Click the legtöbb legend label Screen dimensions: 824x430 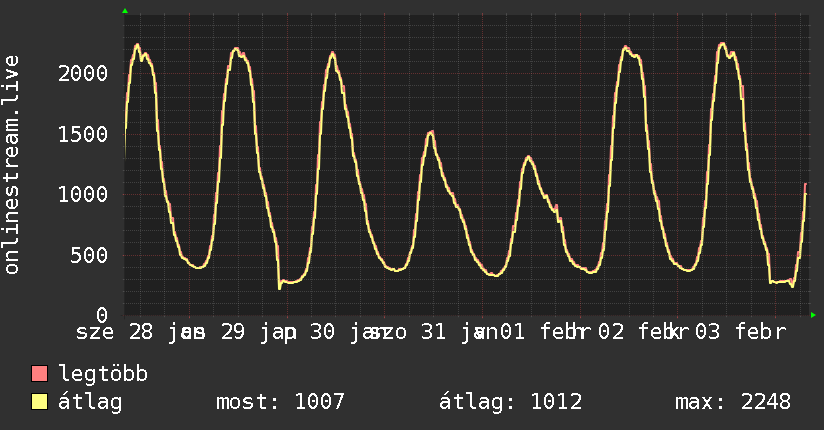pos(103,373)
